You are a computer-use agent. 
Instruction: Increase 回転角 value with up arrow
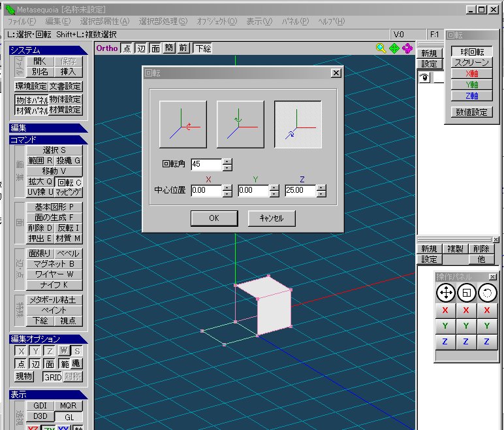(x=227, y=161)
